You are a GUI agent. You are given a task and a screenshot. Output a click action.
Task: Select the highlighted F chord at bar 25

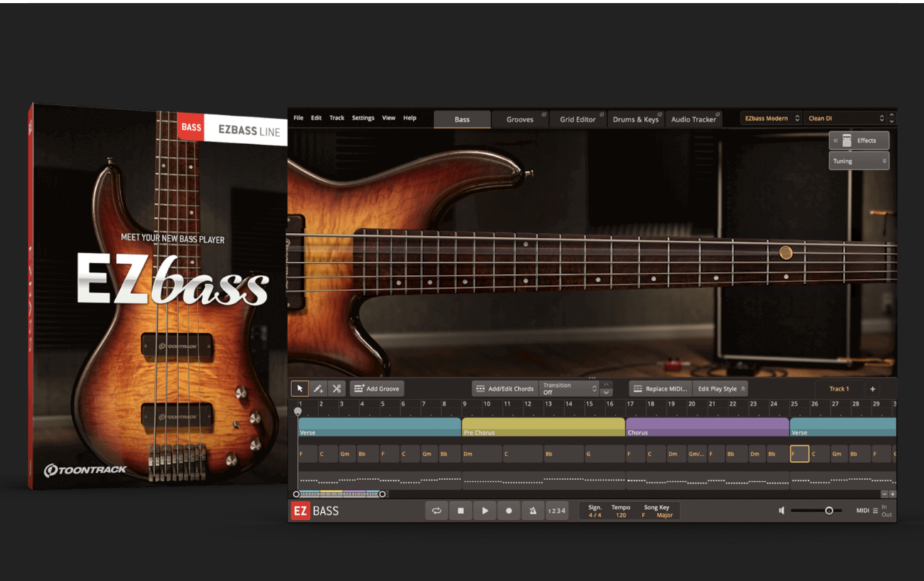tap(800, 453)
